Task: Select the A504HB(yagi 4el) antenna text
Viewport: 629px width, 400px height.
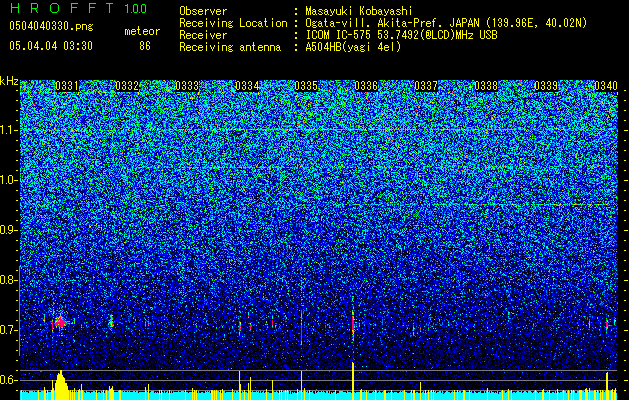Action: (x=353, y=47)
